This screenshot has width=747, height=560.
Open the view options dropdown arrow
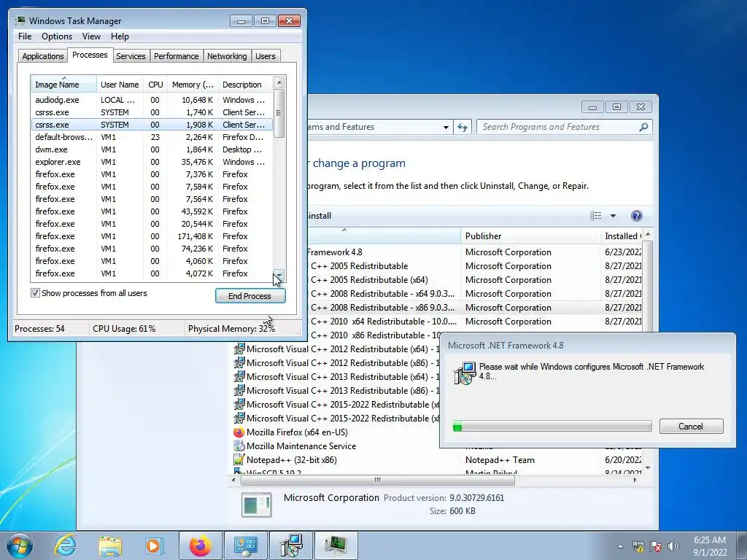pyautogui.click(x=613, y=216)
